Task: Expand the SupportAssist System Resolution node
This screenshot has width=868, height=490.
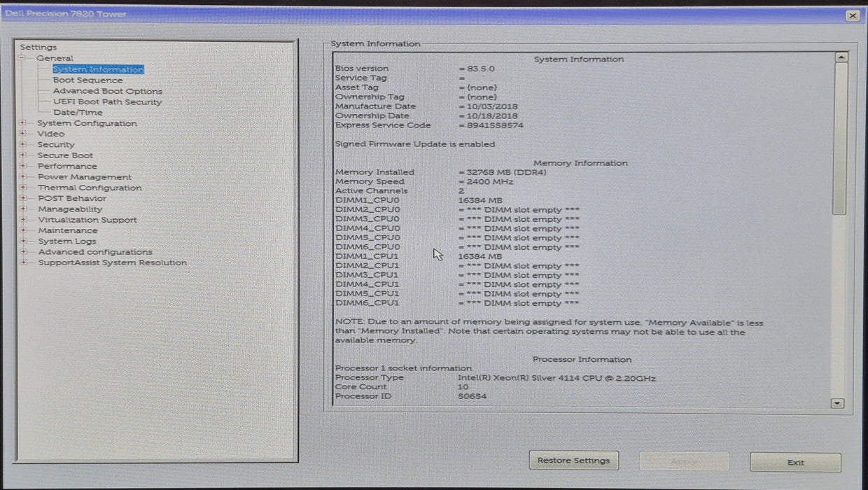Action: pyautogui.click(x=23, y=262)
